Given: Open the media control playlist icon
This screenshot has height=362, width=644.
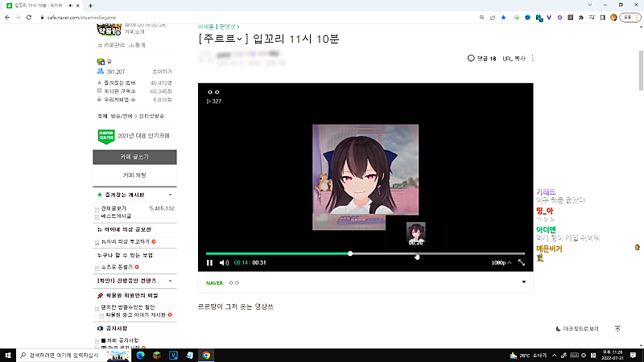Looking at the screenshot, I should (592, 18).
